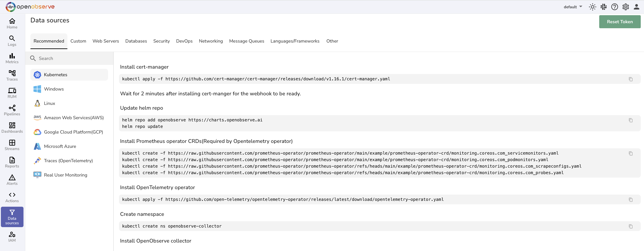This screenshot has width=644, height=251.
Task: Go to Streams in the sidebar
Action: pyautogui.click(x=12, y=145)
